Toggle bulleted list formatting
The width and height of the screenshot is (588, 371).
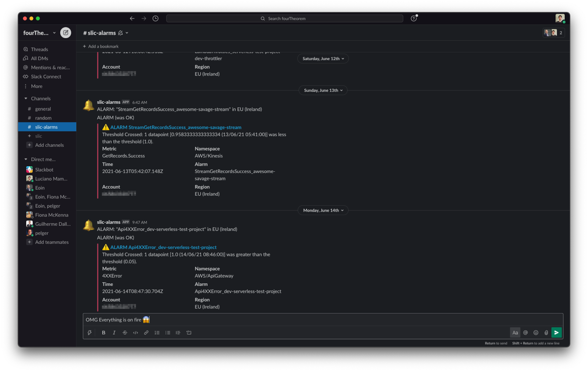click(x=168, y=333)
